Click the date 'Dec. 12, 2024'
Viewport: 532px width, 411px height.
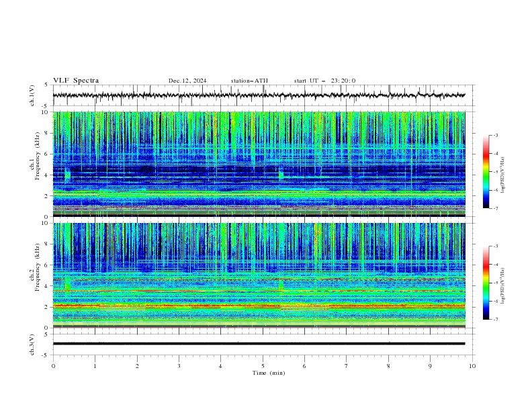pos(187,81)
